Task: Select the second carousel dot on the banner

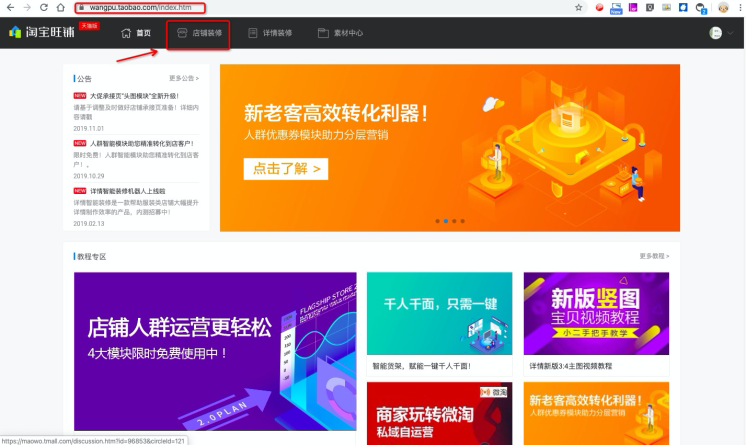Action: pos(446,221)
